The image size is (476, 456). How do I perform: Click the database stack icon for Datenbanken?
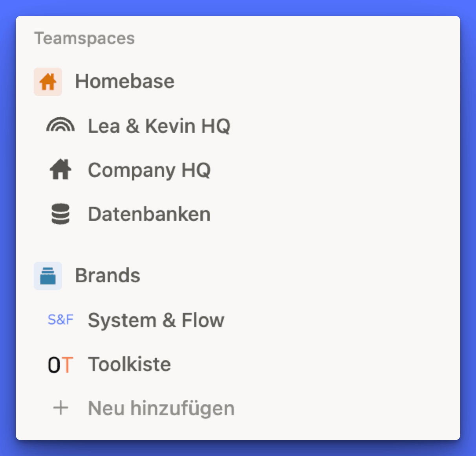(x=60, y=214)
